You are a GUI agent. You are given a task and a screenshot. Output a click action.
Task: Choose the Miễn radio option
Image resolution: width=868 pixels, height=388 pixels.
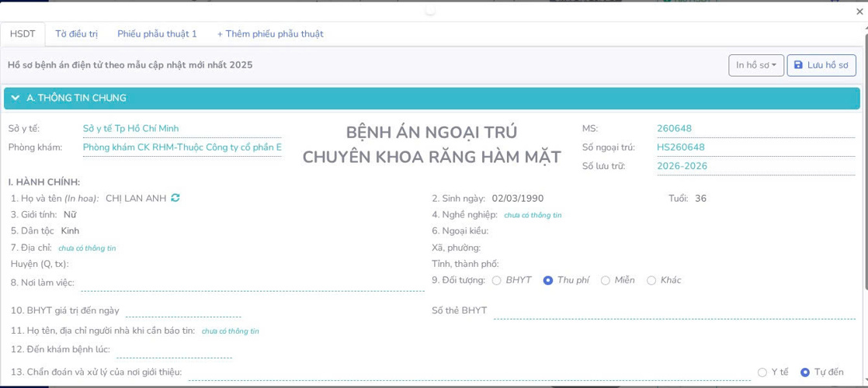point(606,280)
